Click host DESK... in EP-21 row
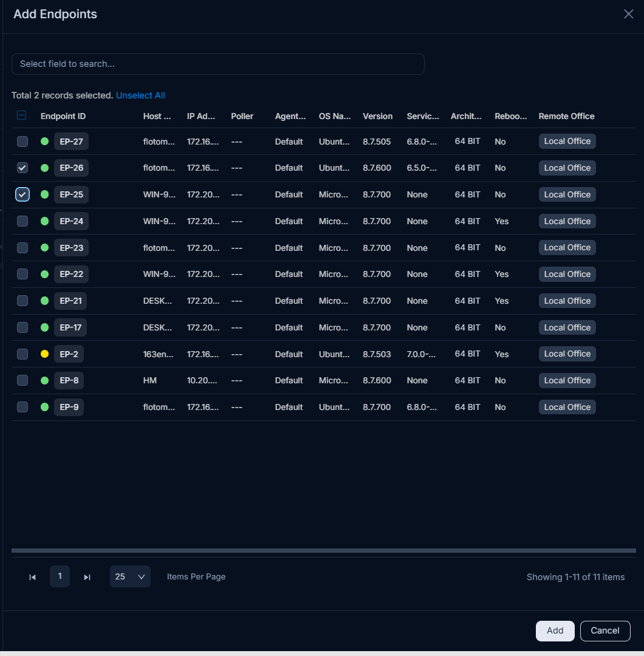The width and height of the screenshot is (644, 656). point(157,301)
